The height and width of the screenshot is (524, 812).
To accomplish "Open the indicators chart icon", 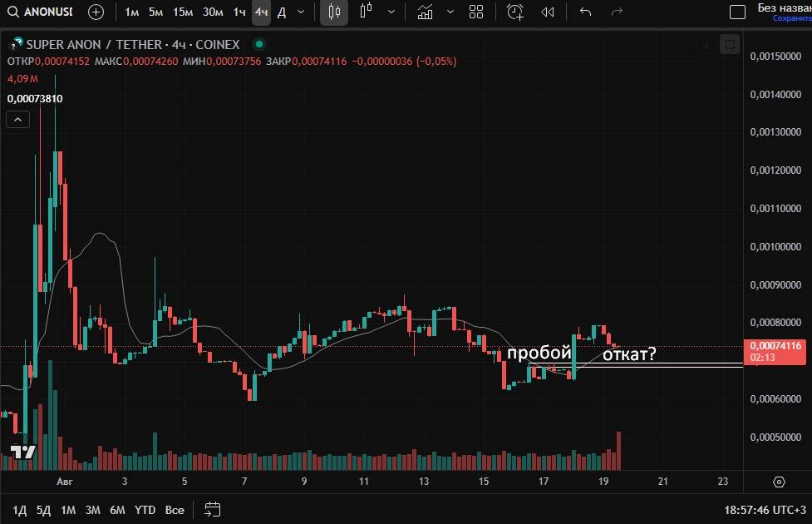I will (x=426, y=12).
